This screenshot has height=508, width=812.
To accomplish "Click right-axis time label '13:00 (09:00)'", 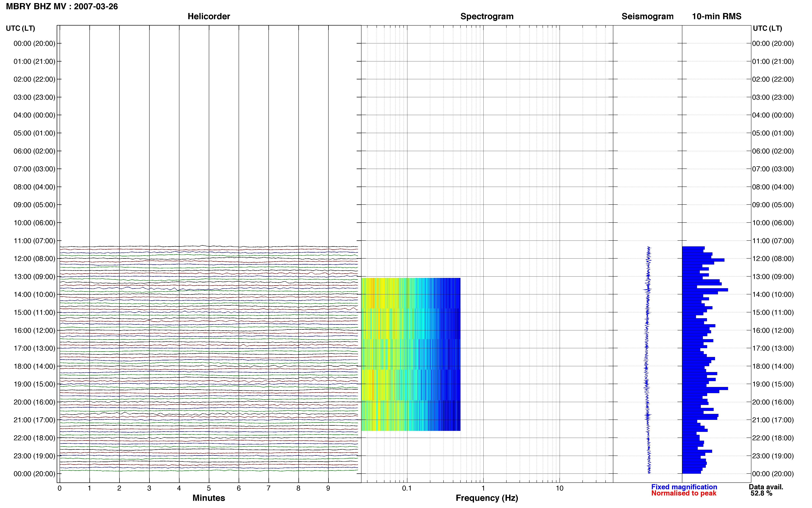I will (x=773, y=277).
